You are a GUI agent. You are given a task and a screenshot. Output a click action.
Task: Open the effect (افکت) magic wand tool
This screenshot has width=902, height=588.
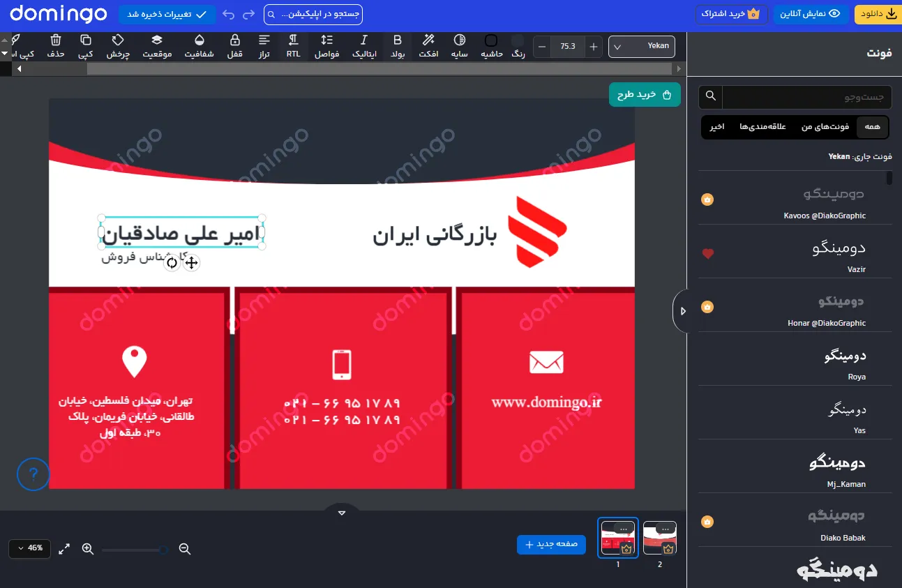click(428, 40)
